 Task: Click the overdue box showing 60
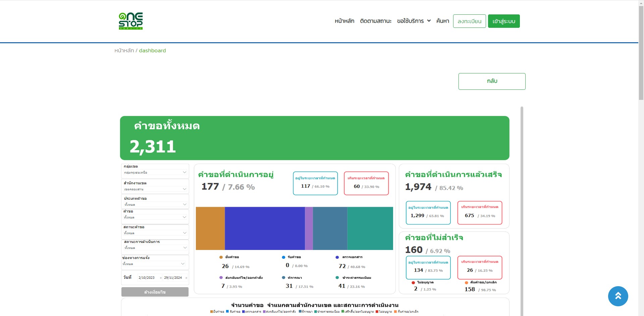click(x=366, y=183)
